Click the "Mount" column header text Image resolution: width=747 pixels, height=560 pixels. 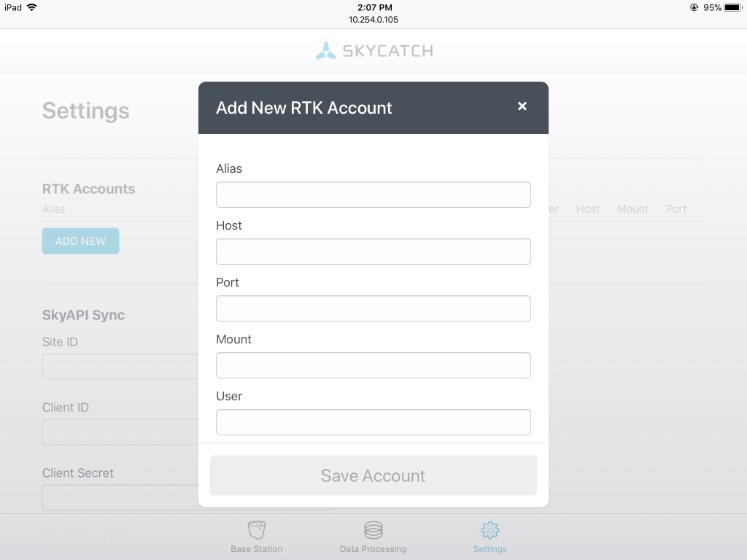(x=632, y=209)
